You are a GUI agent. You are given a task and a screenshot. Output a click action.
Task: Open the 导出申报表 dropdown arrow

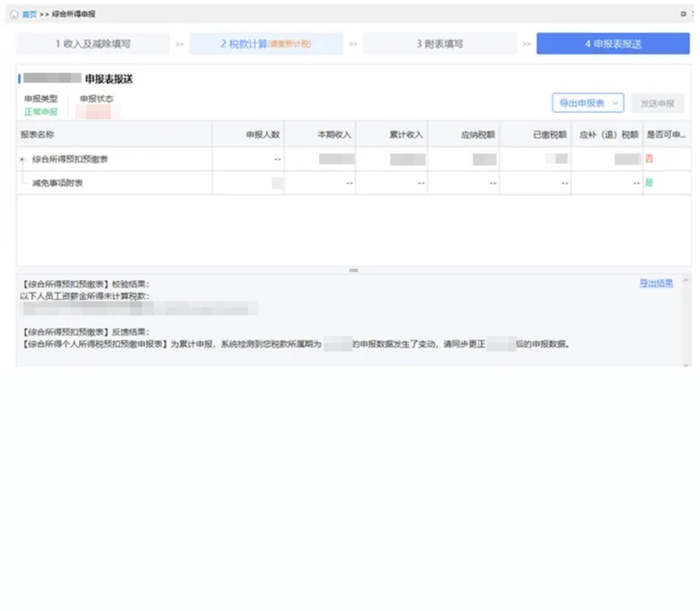point(615,104)
